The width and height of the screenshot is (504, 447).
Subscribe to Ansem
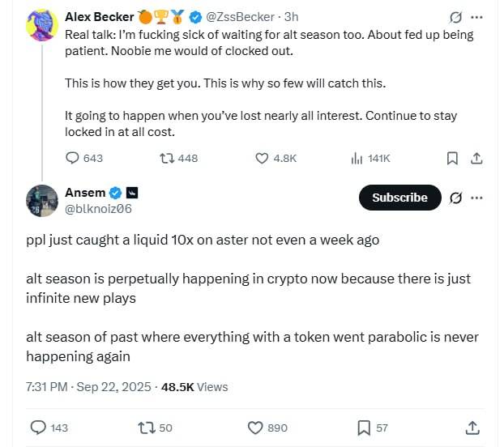tap(399, 198)
